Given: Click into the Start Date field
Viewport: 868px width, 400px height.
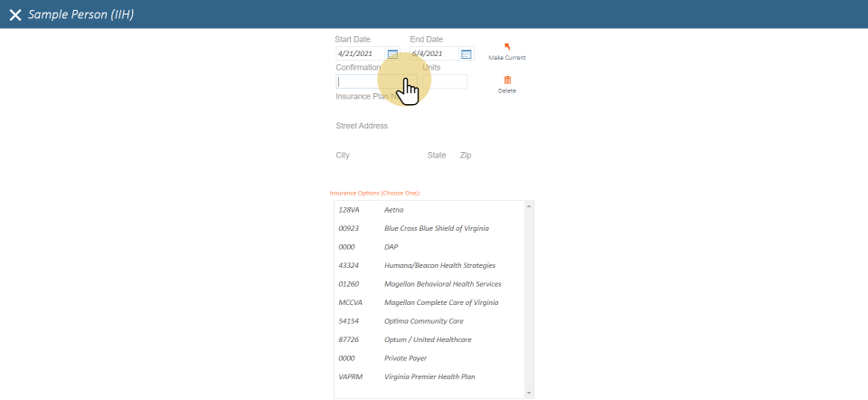Looking at the screenshot, I should tap(360, 54).
